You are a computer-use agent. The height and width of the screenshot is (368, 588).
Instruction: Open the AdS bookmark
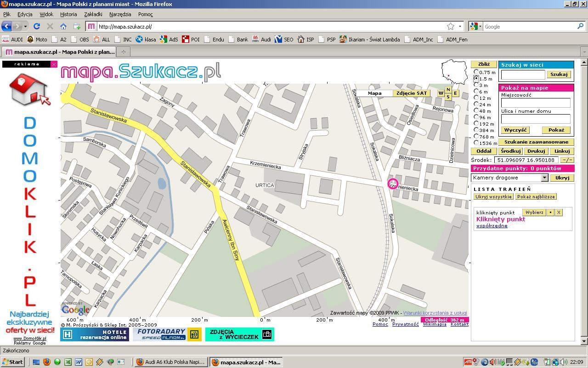[169, 40]
